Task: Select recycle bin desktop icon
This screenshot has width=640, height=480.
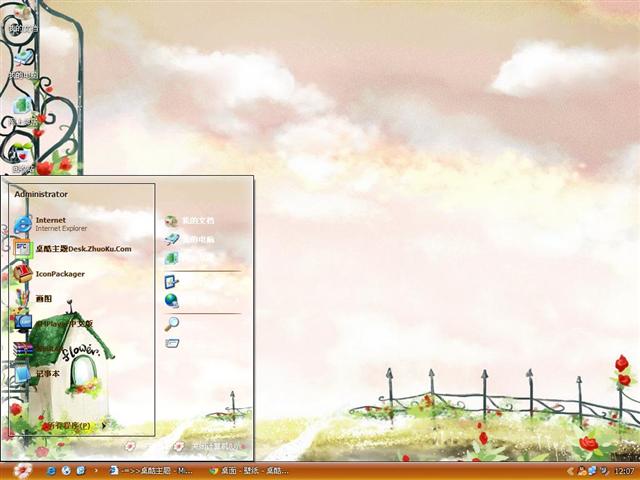Action: pos(23,159)
